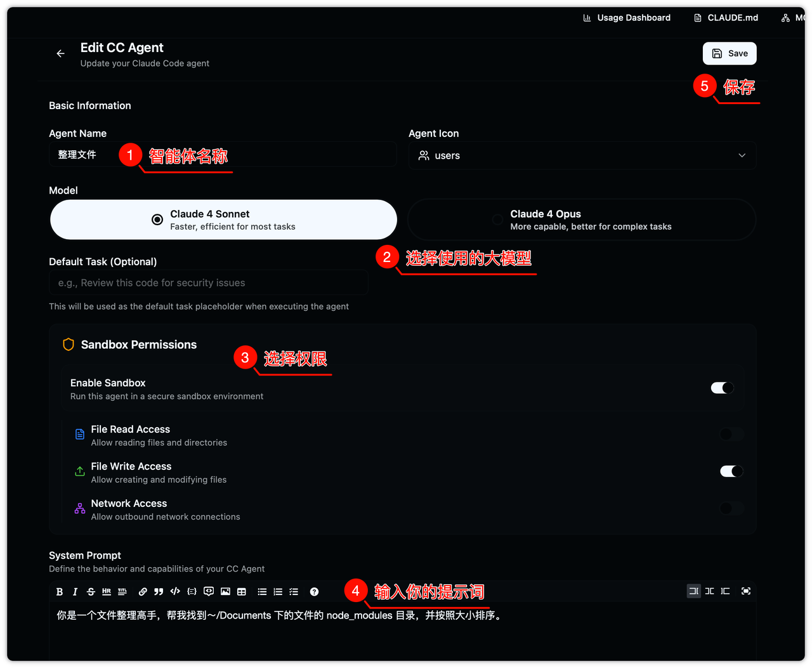Click the back arrow beside Edit CC Agent

(x=60, y=54)
